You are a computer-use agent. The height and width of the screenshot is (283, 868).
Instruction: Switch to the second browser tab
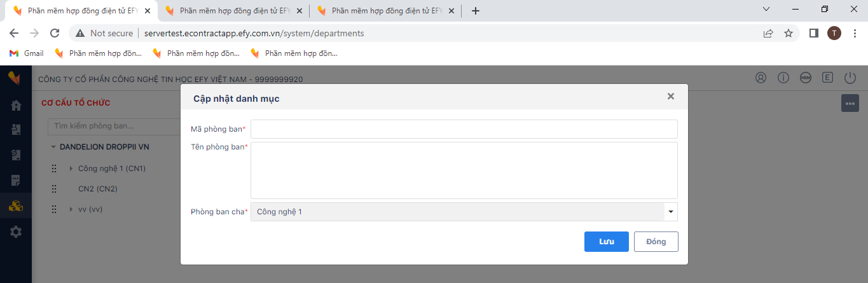[233, 11]
